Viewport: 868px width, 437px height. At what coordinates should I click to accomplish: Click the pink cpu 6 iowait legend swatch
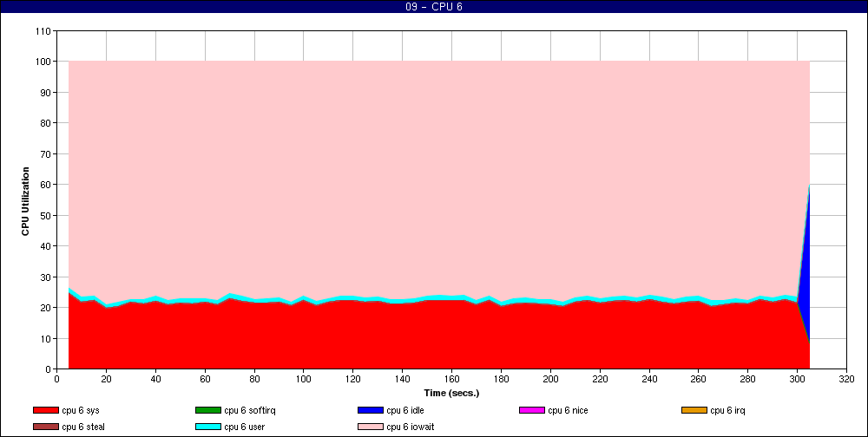pyautogui.click(x=370, y=427)
